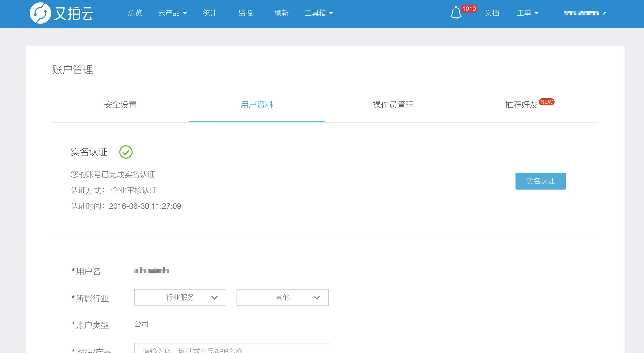Image resolution: width=644 pixels, height=353 pixels.
Task: Click the 公司 account type value
Action: point(141,324)
